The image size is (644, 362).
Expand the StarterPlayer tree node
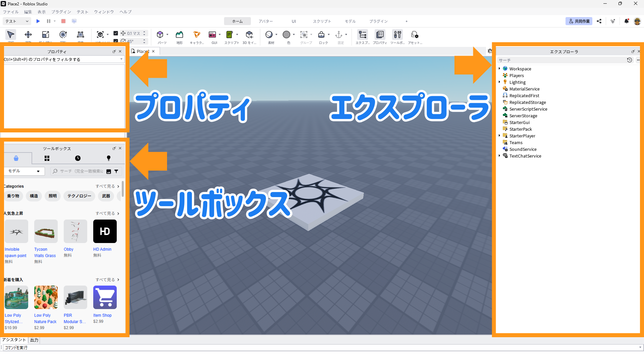pos(499,136)
